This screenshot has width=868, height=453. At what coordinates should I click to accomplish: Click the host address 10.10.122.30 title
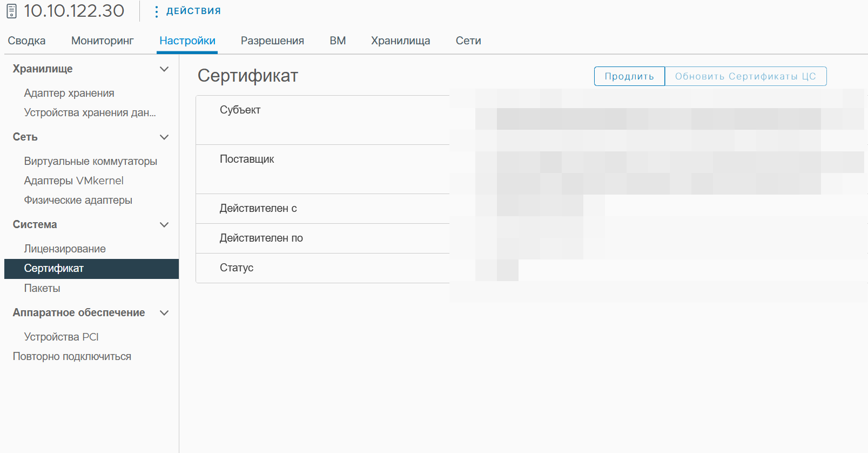[74, 11]
